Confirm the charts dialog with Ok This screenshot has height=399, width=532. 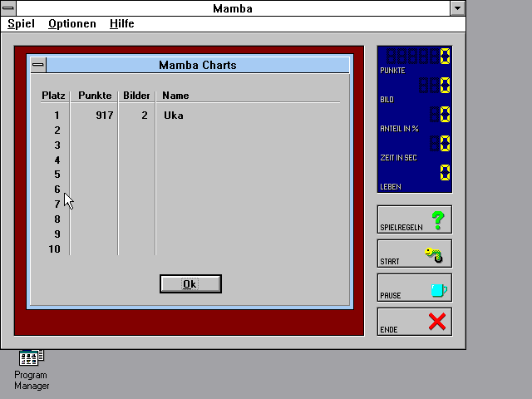(x=190, y=283)
